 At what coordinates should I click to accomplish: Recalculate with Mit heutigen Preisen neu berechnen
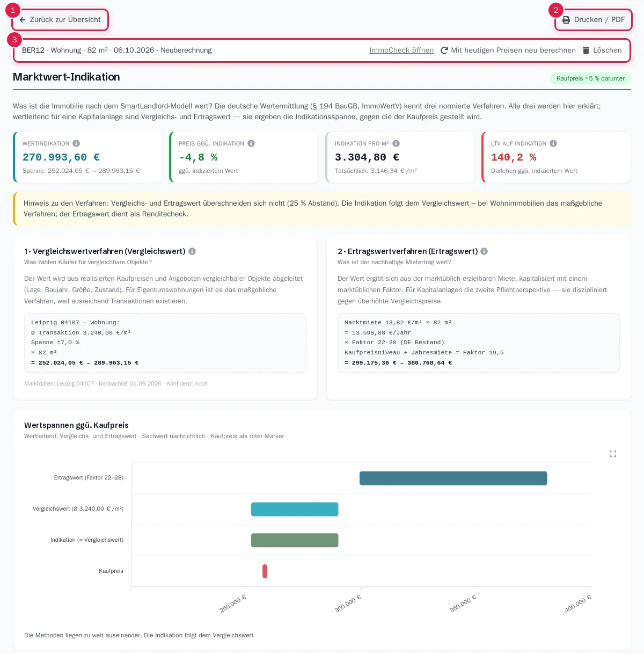(x=508, y=50)
